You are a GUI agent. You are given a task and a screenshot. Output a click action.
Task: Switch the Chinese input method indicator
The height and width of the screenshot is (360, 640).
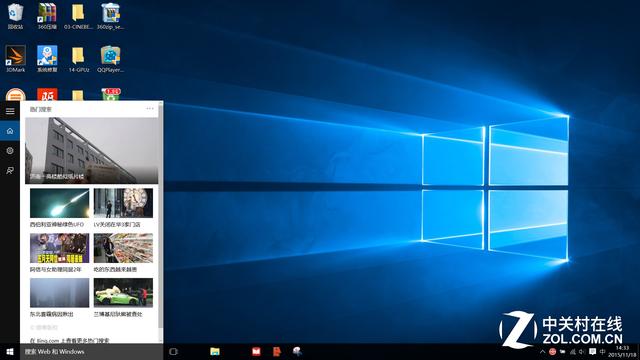(x=602, y=352)
